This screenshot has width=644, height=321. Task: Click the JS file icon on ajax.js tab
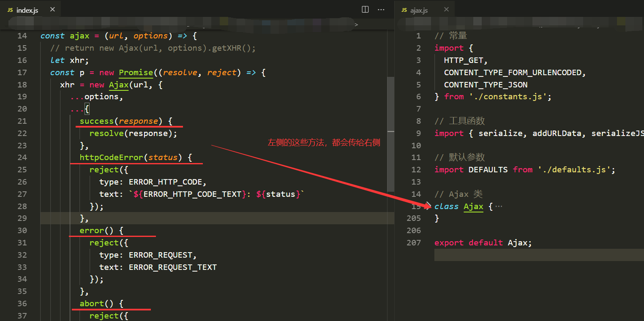[404, 10]
